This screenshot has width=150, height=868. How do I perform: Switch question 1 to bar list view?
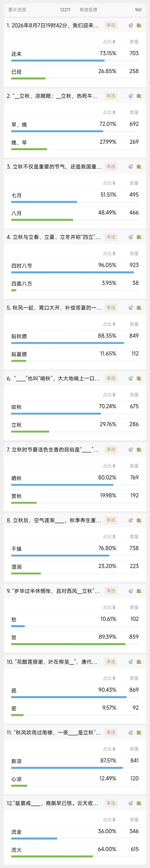pyautogui.click(x=139, y=25)
